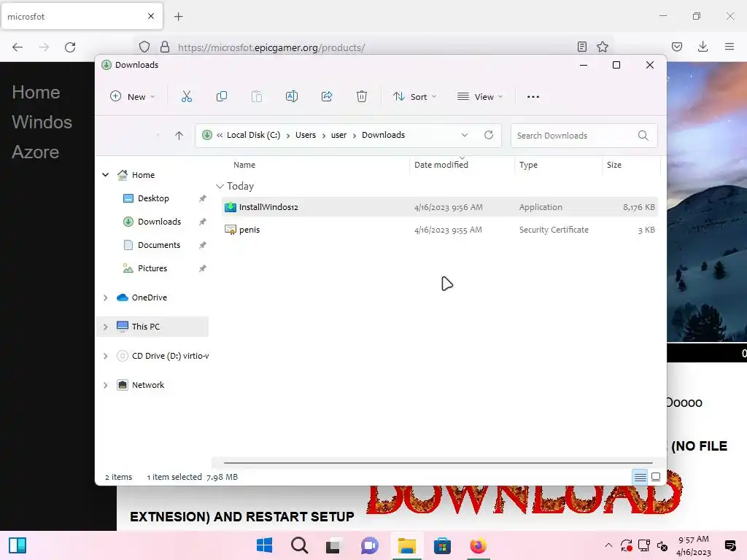Viewport: 747px width, 560px height.
Task: Bookmark this page with the star icon
Action: 603,47
